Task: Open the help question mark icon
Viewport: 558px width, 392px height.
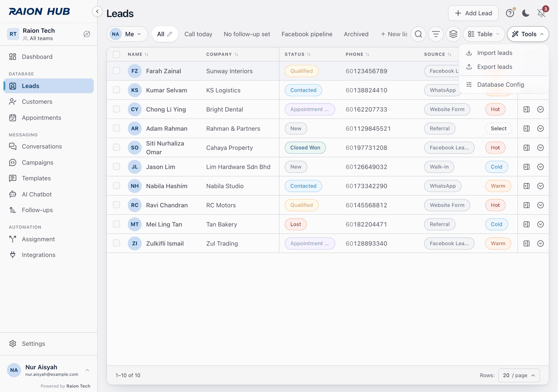Action: click(510, 13)
